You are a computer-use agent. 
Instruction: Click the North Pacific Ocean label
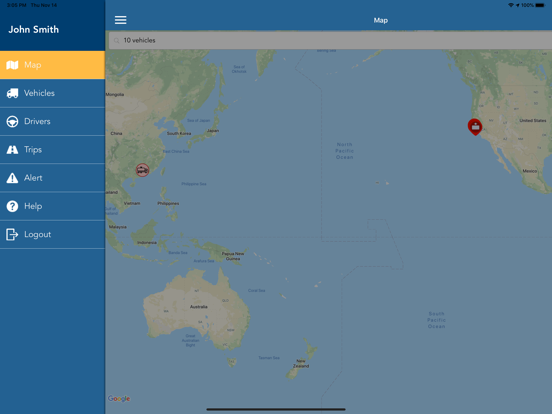click(344, 151)
